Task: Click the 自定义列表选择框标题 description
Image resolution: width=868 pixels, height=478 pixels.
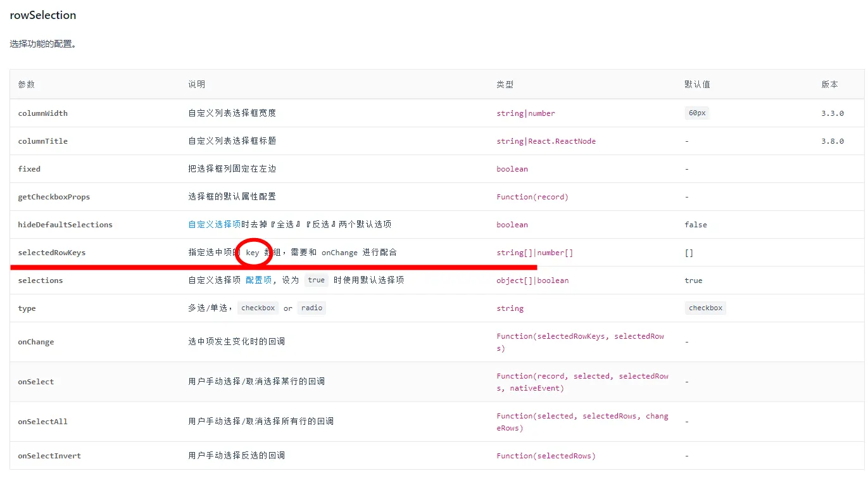Action: [x=232, y=141]
